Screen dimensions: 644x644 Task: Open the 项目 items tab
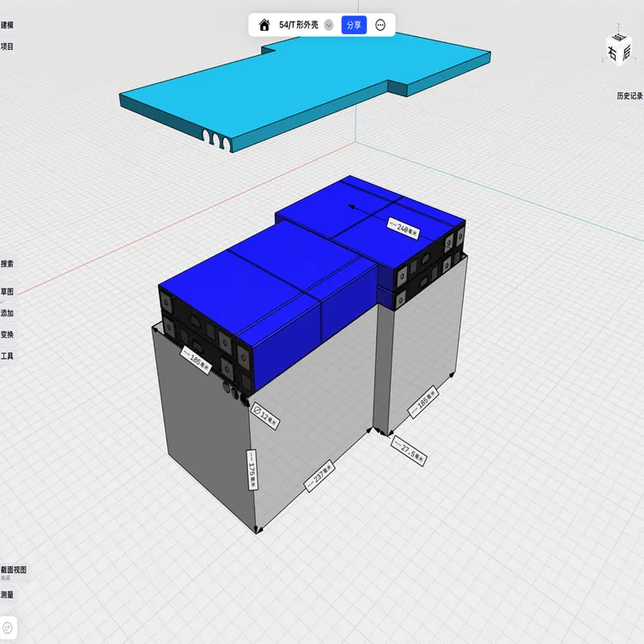click(7, 46)
